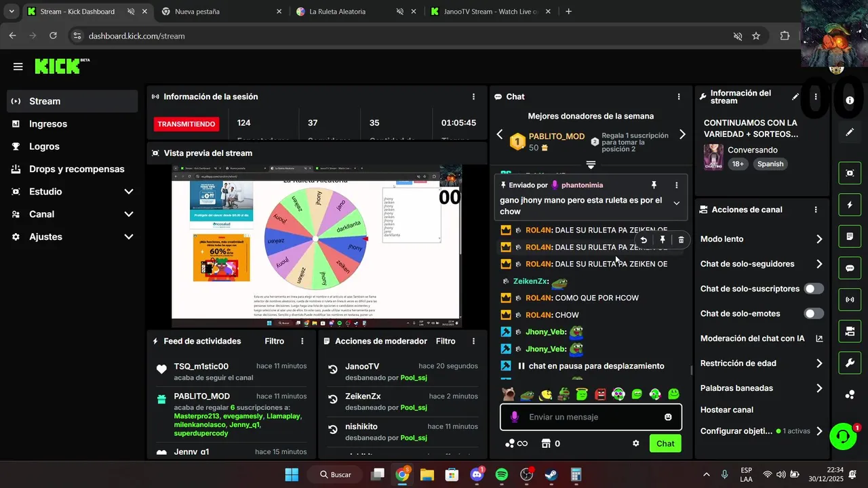Open Acciones de canal three-dot menu

[x=816, y=210]
